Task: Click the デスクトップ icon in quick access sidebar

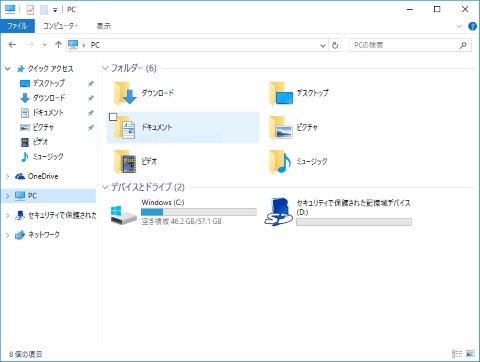Action: pyautogui.click(x=25, y=83)
